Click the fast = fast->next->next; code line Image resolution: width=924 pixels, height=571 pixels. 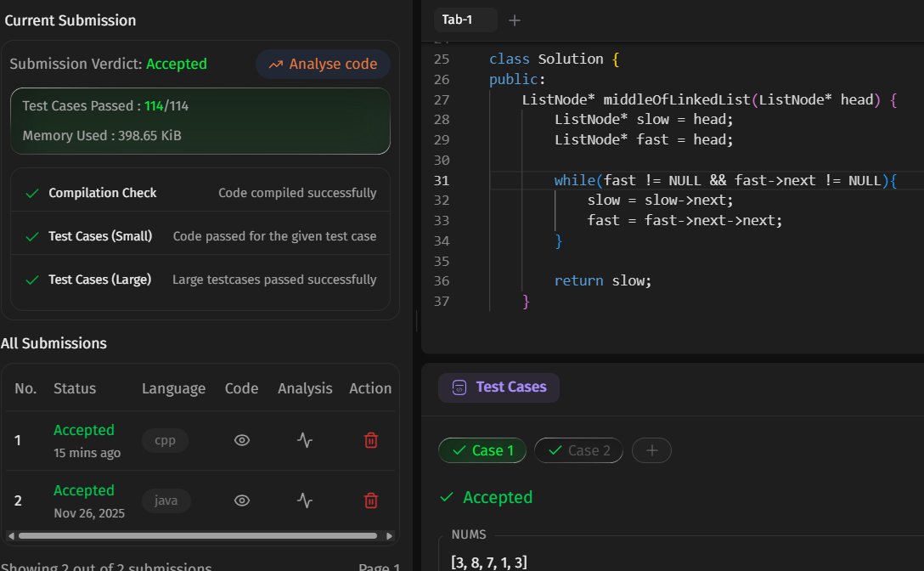(x=685, y=221)
